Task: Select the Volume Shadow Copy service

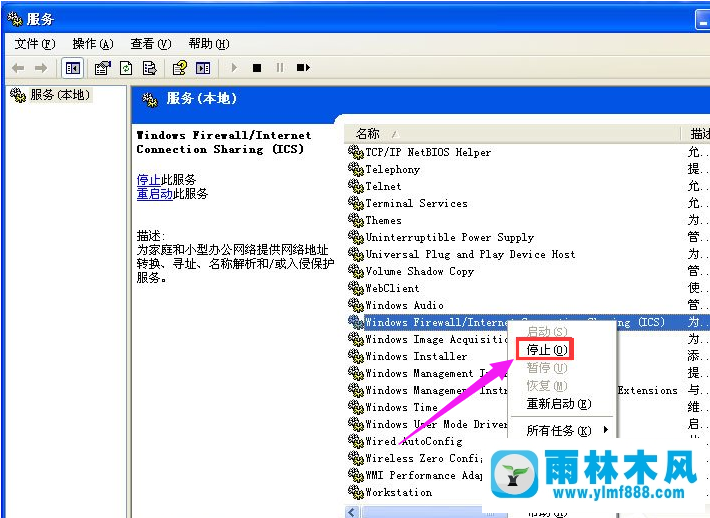Action: click(x=419, y=271)
